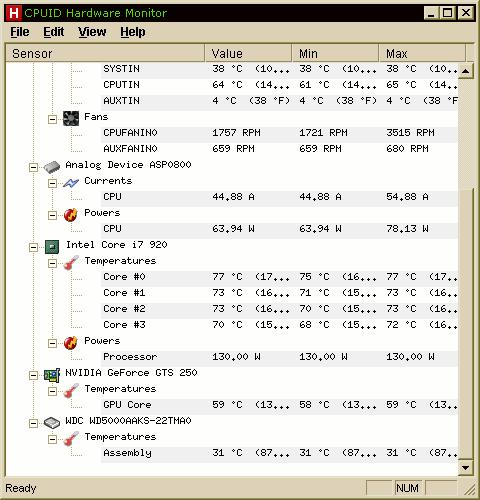The image size is (480, 500).
Task: Click the Sensor column header
Action: [105, 53]
